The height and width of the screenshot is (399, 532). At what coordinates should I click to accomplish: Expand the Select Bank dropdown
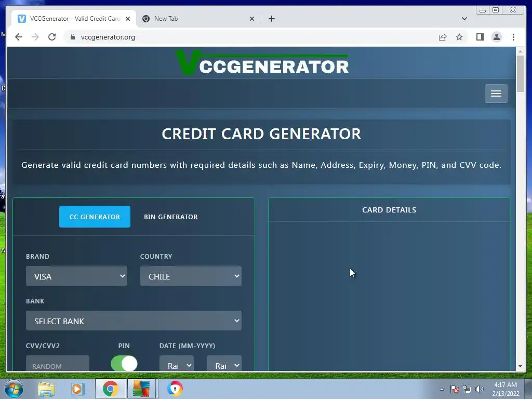pyautogui.click(x=134, y=321)
